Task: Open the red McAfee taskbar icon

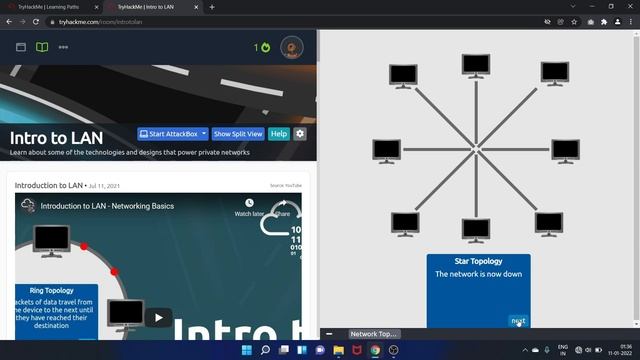Action: [x=357, y=350]
